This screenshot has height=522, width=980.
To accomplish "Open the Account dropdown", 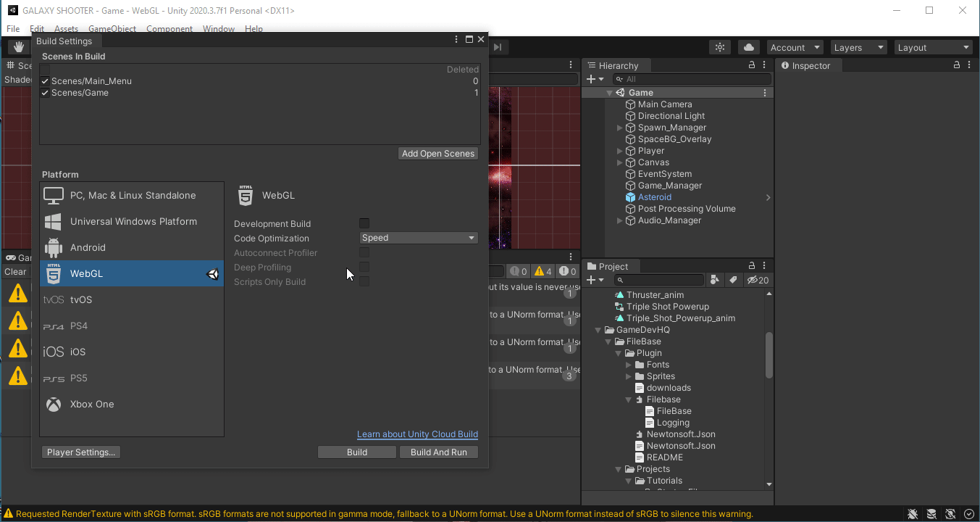I will pyautogui.click(x=795, y=47).
